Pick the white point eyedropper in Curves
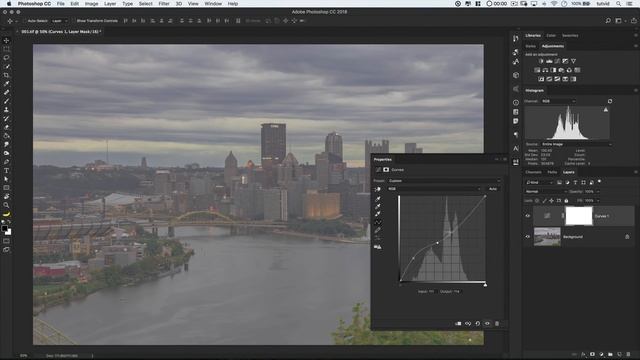The width and height of the screenshot is (640, 360). tap(378, 214)
